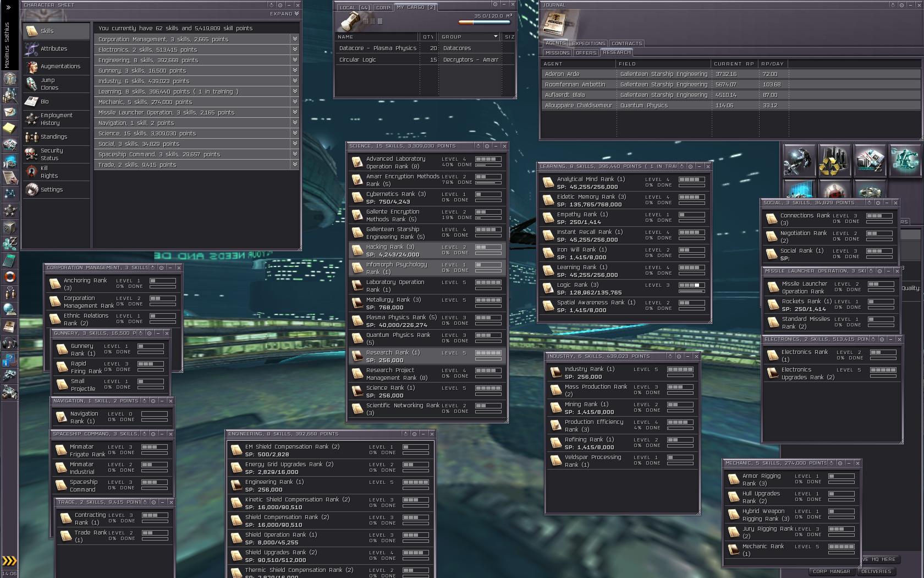Click the question mark info icon in the Neocom
Screen dimensions: 924x578
pos(10,359)
